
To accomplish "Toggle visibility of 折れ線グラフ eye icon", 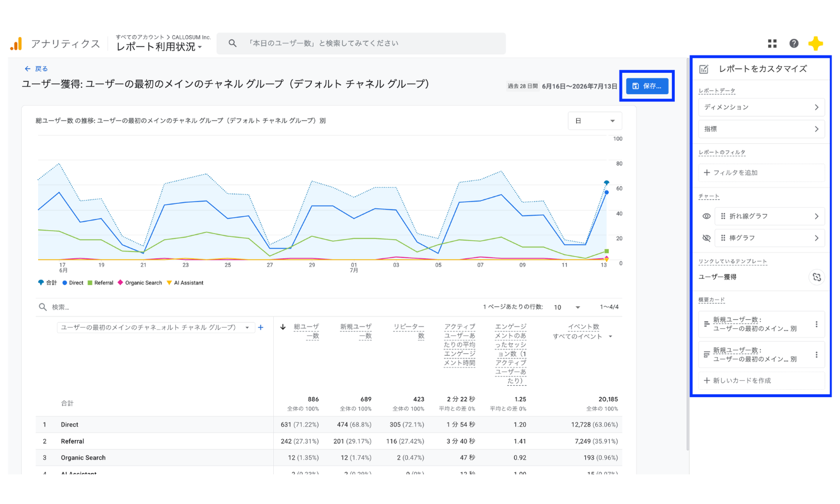I will [x=707, y=216].
